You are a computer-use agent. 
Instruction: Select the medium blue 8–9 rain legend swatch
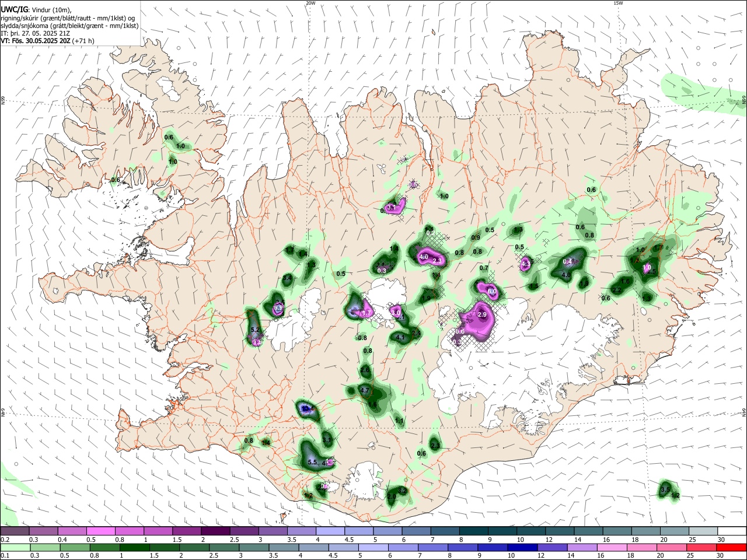click(x=463, y=547)
